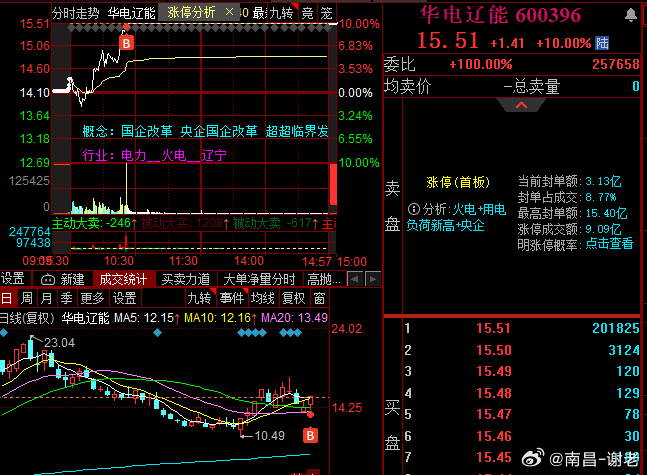
Task: Select the 季 period button
Action: tap(66, 298)
